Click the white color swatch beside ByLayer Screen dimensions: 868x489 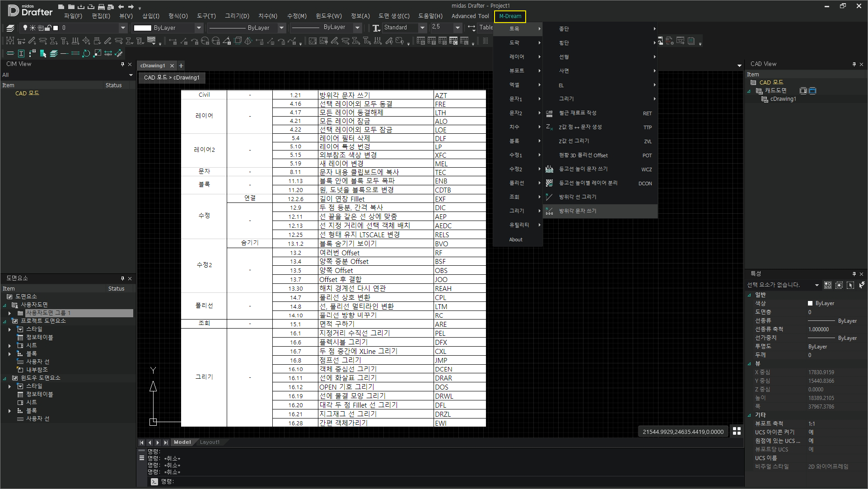pyautogui.click(x=143, y=28)
